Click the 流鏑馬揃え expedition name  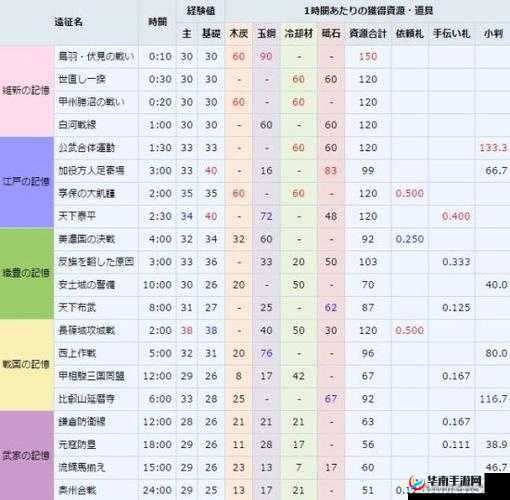point(82,467)
